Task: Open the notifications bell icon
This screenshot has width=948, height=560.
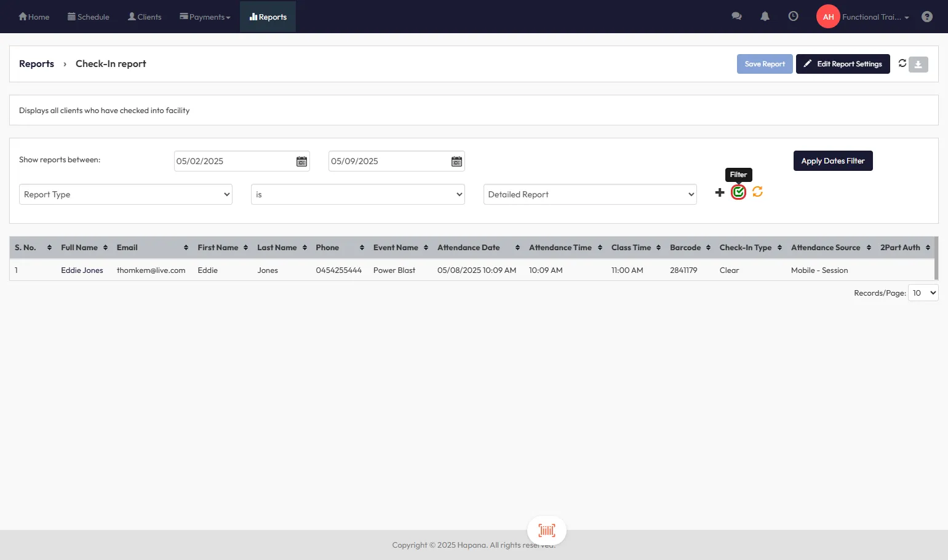Action: click(x=765, y=17)
